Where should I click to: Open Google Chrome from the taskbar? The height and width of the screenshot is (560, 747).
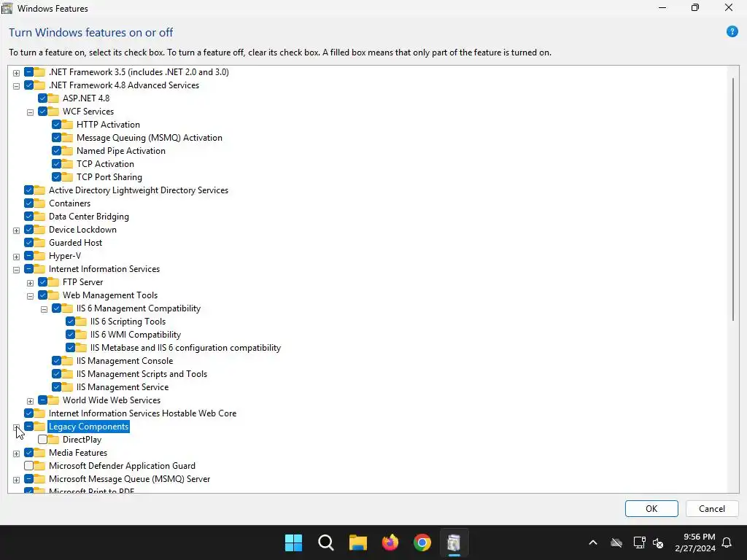422,542
